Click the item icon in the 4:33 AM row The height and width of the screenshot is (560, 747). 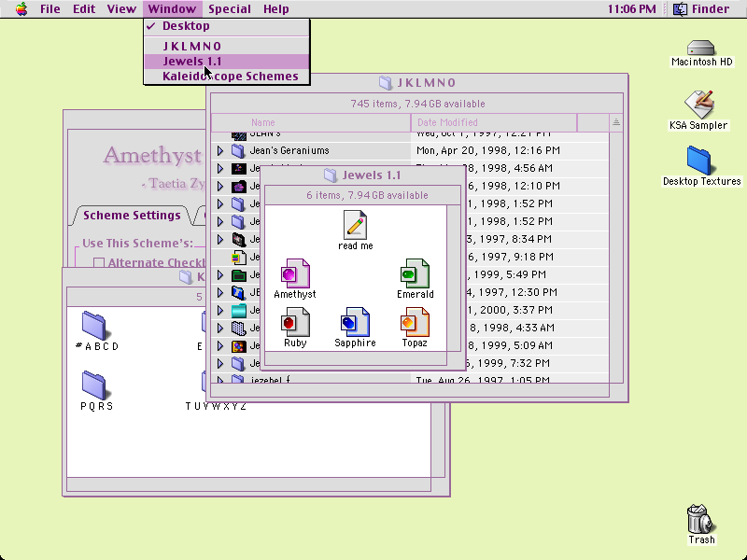pos(239,328)
